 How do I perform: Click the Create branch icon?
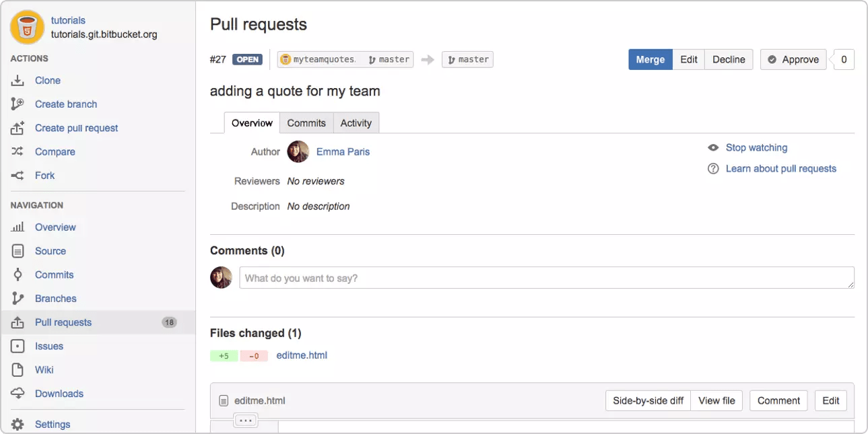coord(18,104)
